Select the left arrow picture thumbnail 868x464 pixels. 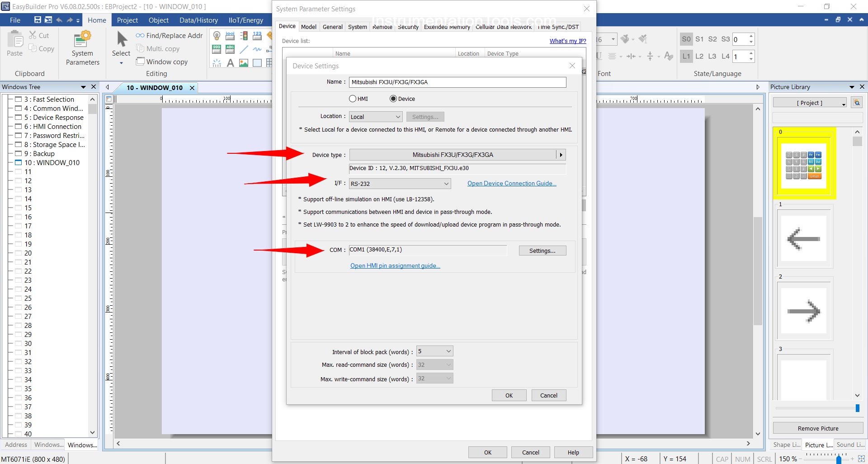804,238
